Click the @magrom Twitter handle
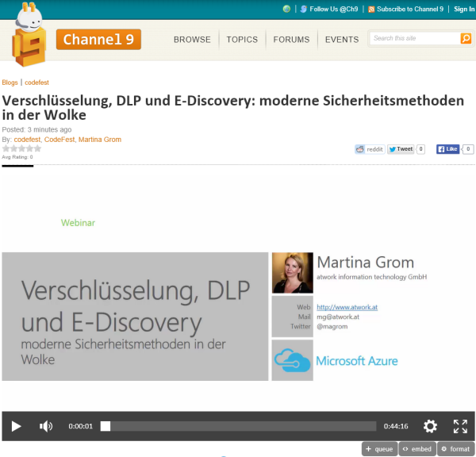Screen dimensions: 476x457 [332, 326]
